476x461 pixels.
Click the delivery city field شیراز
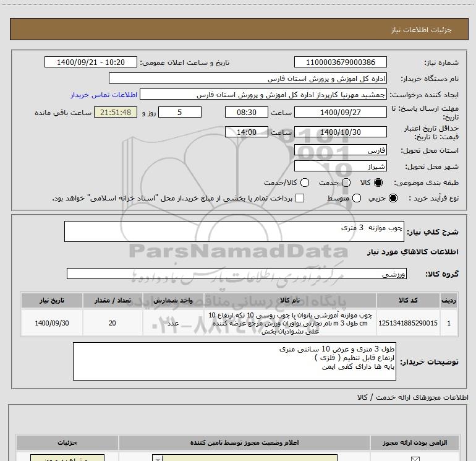[x=340, y=166]
